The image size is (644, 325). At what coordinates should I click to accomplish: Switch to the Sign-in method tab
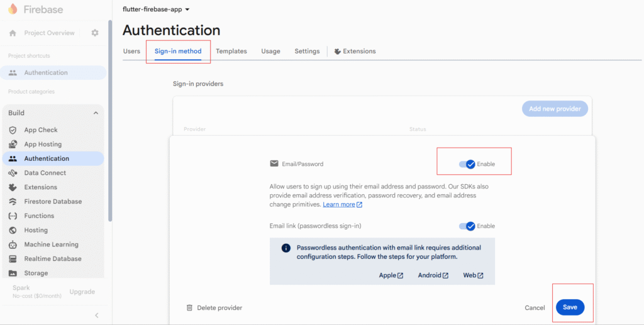tap(178, 51)
